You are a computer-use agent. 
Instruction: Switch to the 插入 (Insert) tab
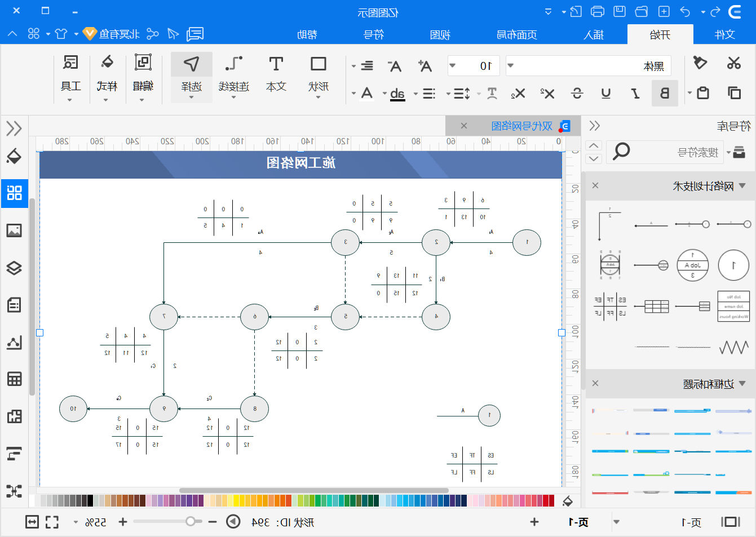coord(594,34)
